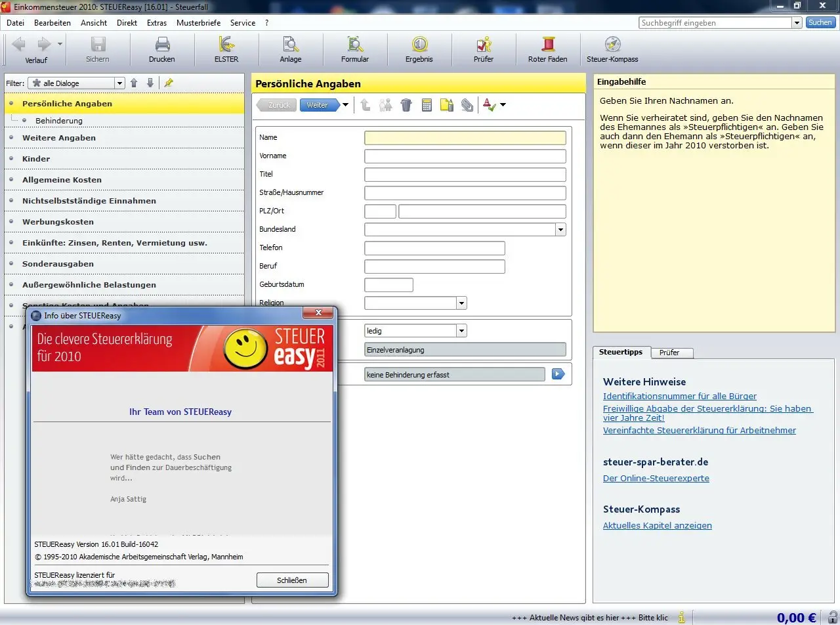
Task: Select Weitere Angaben in the navigation tree
Action: (59, 138)
